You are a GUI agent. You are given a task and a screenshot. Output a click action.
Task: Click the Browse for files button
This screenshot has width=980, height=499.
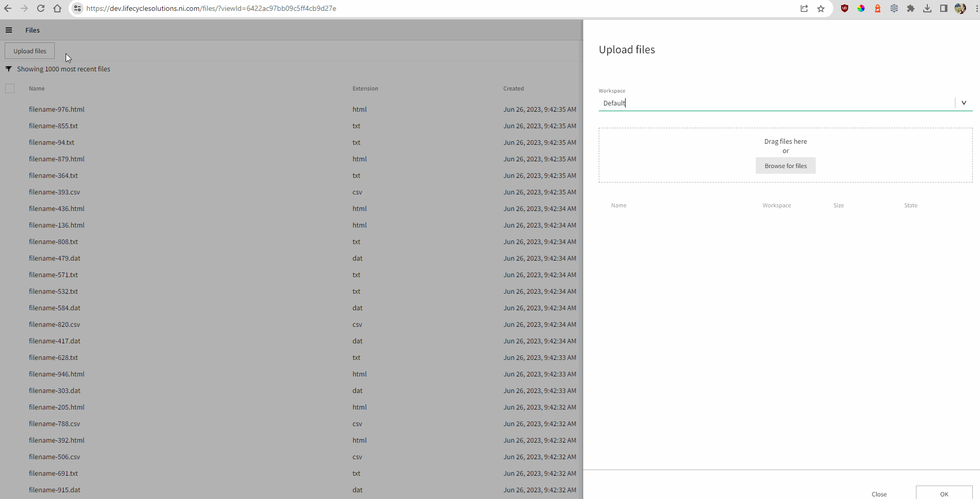tap(785, 165)
